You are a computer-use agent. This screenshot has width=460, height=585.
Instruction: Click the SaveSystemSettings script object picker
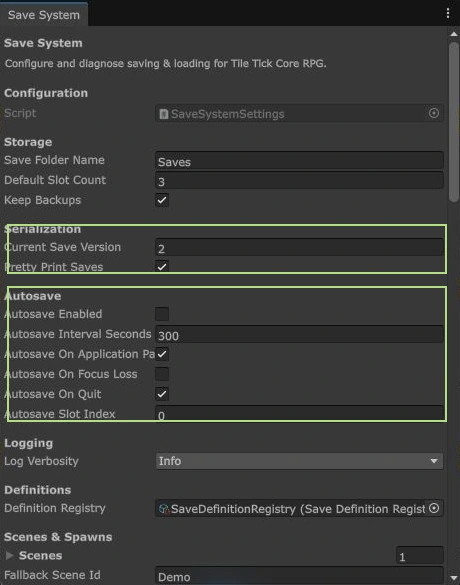434,113
